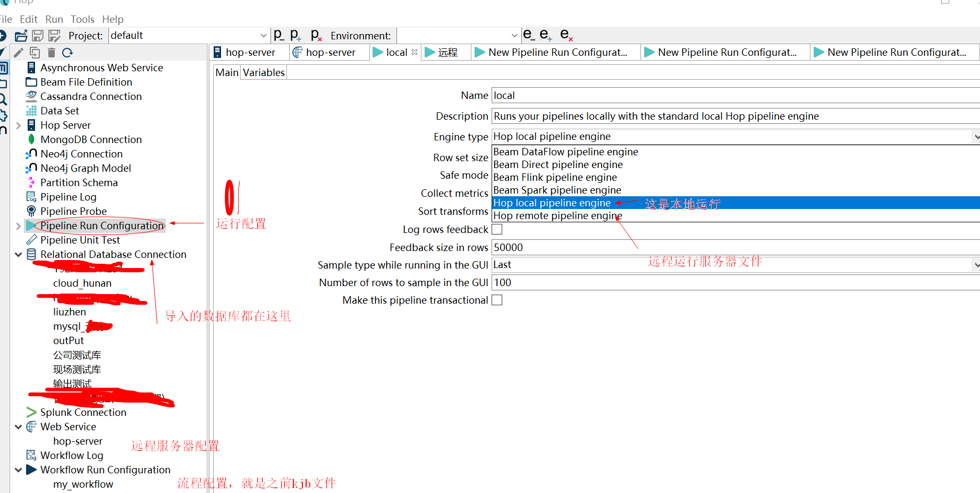Viewport: 980px width, 493px height.
Task: Switch to the Variables tab
Action: (263, 72)
